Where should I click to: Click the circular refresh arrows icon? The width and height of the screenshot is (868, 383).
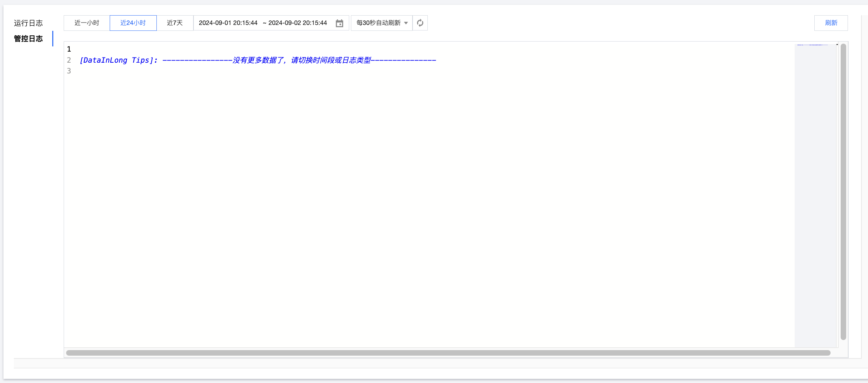click(420, 23)
